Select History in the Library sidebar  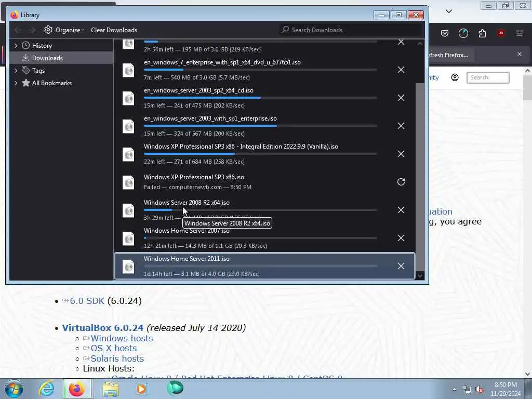point(61,46)
